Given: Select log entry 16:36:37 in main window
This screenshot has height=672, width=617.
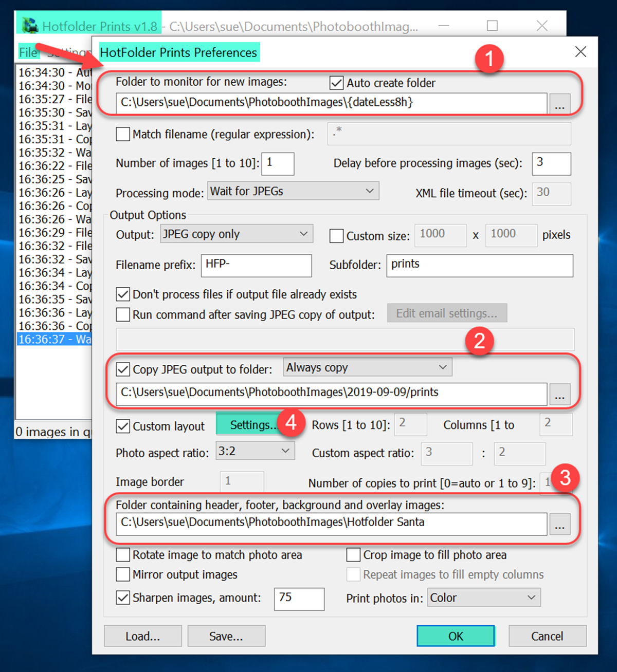Looking at the screenshot, I should (55, 339).
